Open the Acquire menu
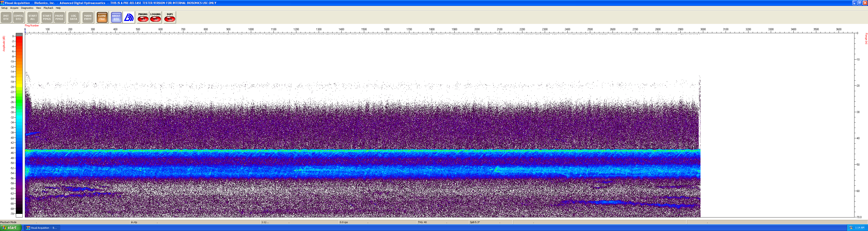The image size is (868, 231). coord(14,8)
